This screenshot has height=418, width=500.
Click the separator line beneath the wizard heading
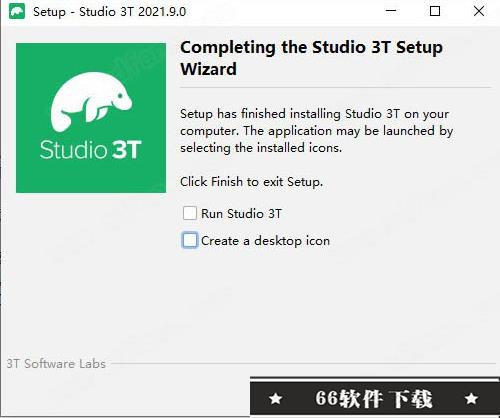(x=335, y=88)
